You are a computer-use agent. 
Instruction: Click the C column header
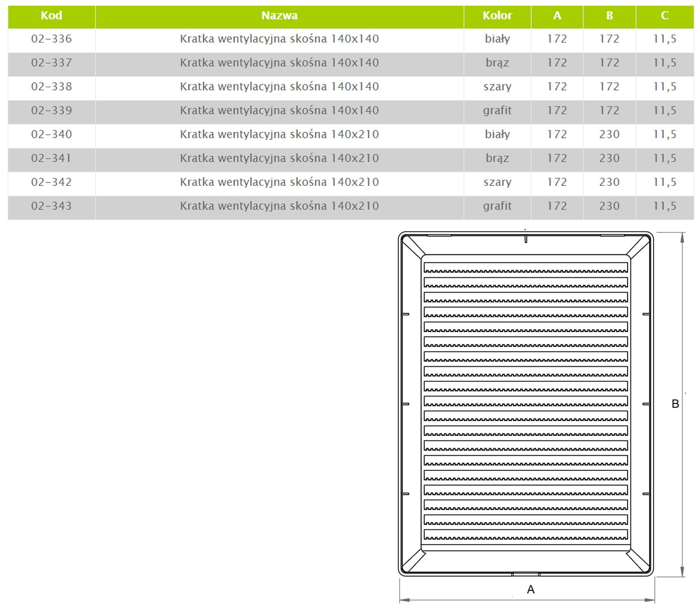pos(664,16)
